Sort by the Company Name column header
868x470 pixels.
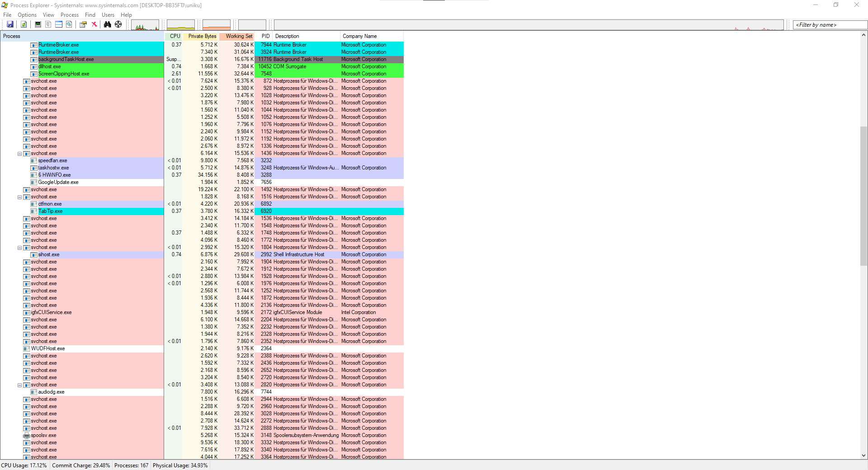click(372, 36)
